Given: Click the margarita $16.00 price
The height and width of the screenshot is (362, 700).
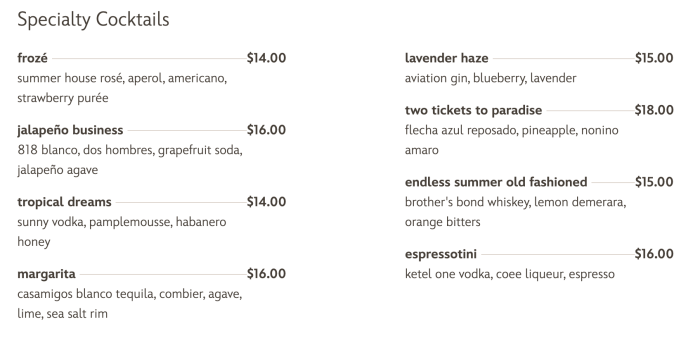Looking at the screenshot, I should [x=267, y=274].
